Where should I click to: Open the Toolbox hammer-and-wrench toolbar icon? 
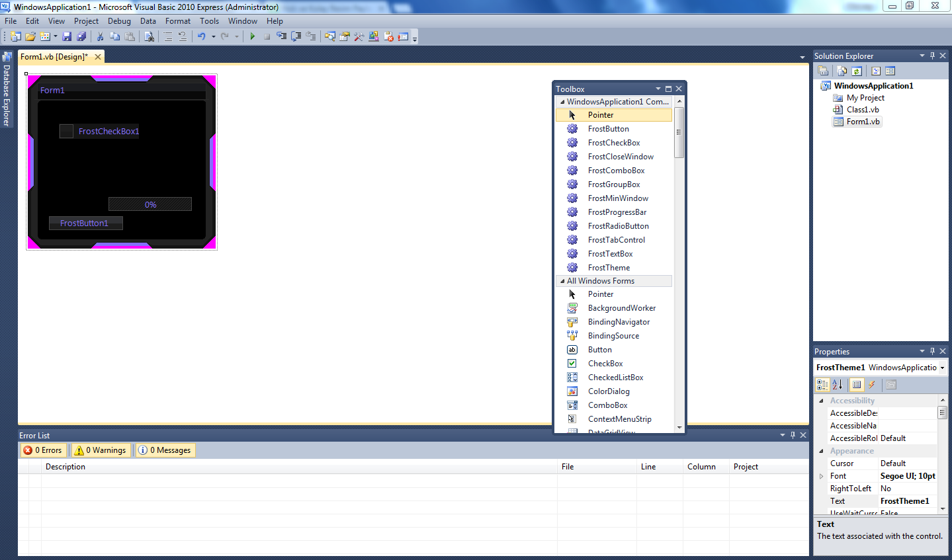coord(359,37)
